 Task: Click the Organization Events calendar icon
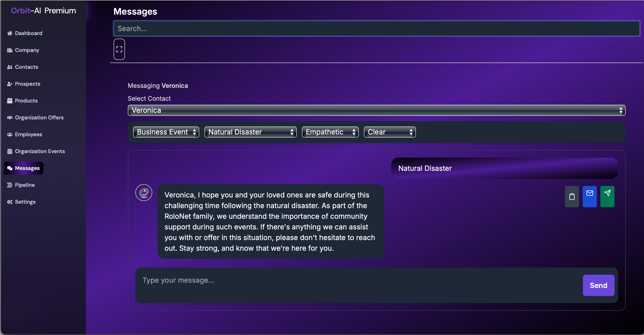[x=10, y=151]
